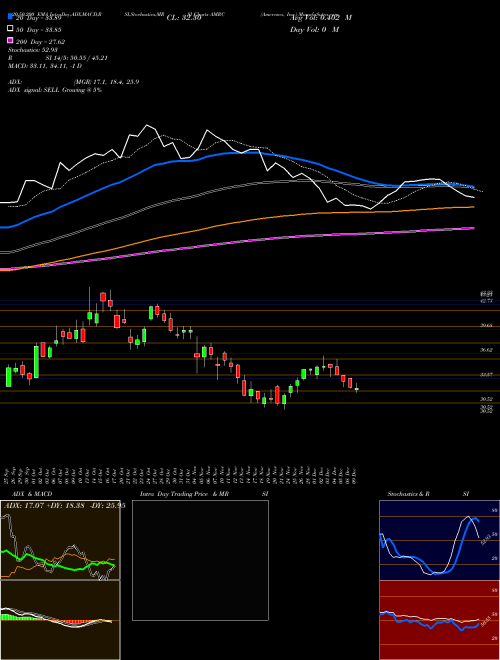Image resolution: width=500 pixels, height=660 pixels.
Task: Select the '200 Day - 27.62' legend text
Action: (40, 42)
